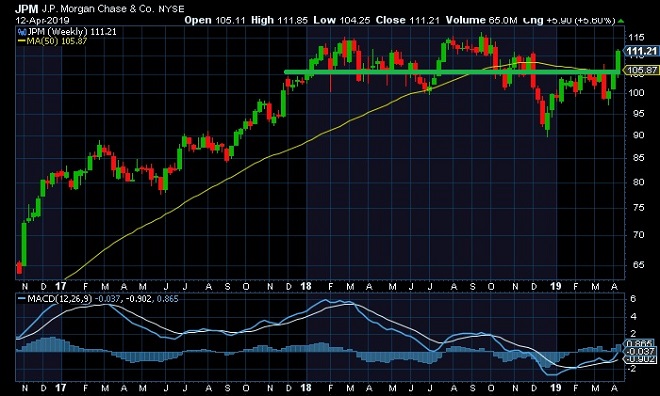This screenshot has height=396, width=660.
Task: Click the JPM ticker symbol in the title
Action: point(27,8)
